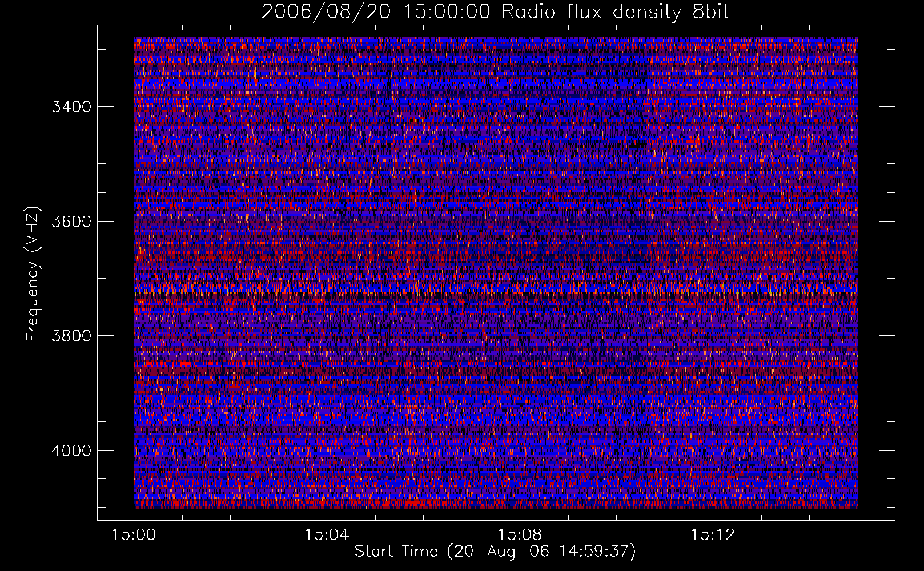This screenshot has height=571, width=924.
Task: Click the "Start Time (20-Aug-06 14:59:37)" label
Action: coord(495,552)
